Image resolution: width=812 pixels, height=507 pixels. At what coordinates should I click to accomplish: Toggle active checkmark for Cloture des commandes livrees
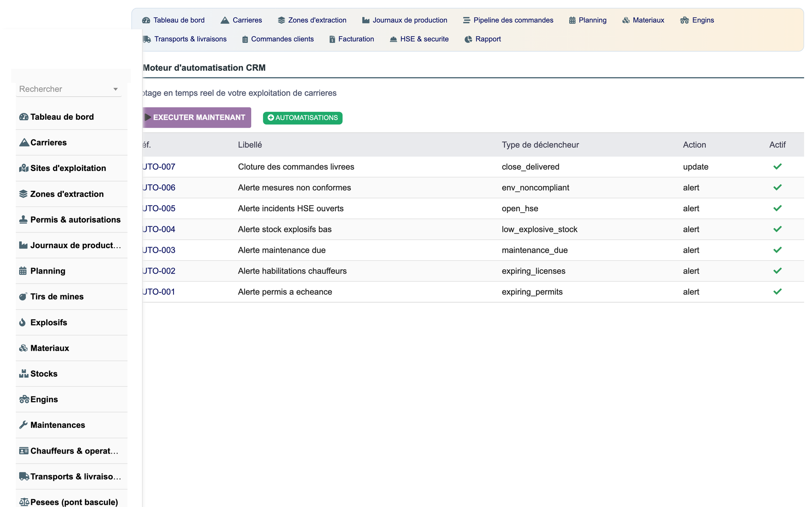(777, 167)
